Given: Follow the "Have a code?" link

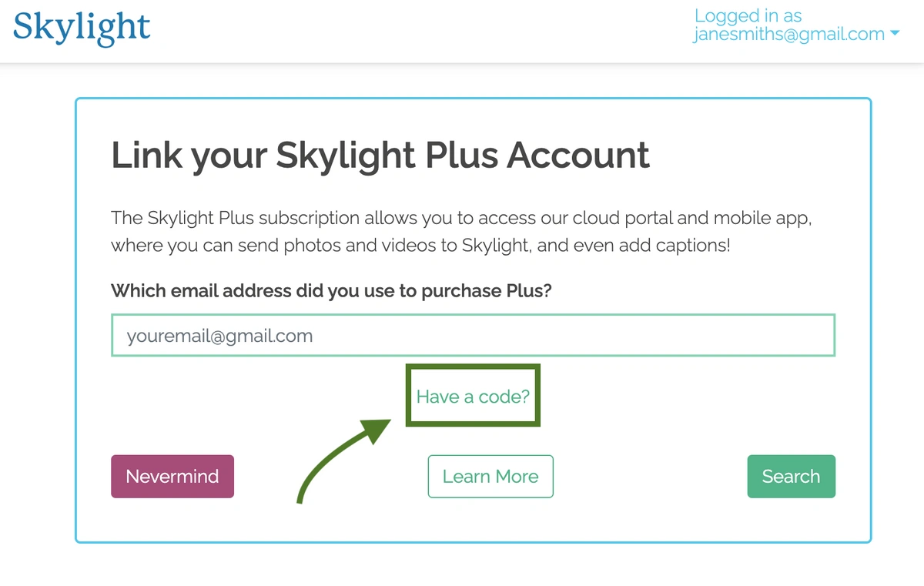Looking at the screenshot, I should tap(473, 396).
